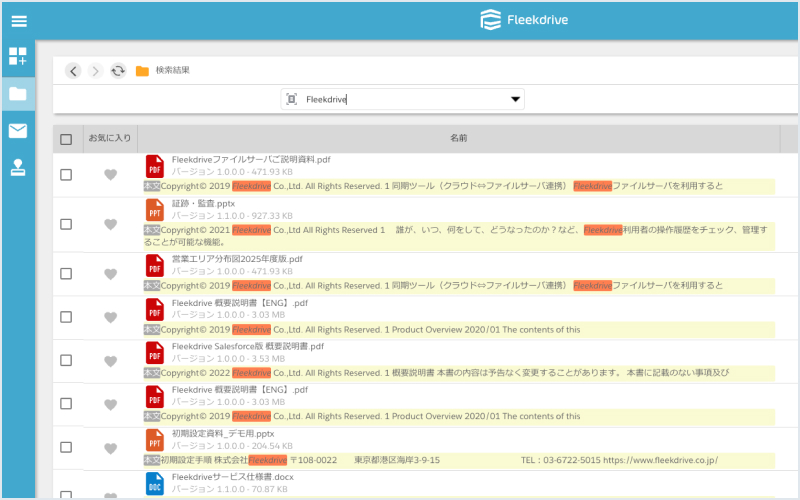Click PDF icon of 営業エリア分布図2025年度版
The image size is (800, 500).
[x=155, y=266]
